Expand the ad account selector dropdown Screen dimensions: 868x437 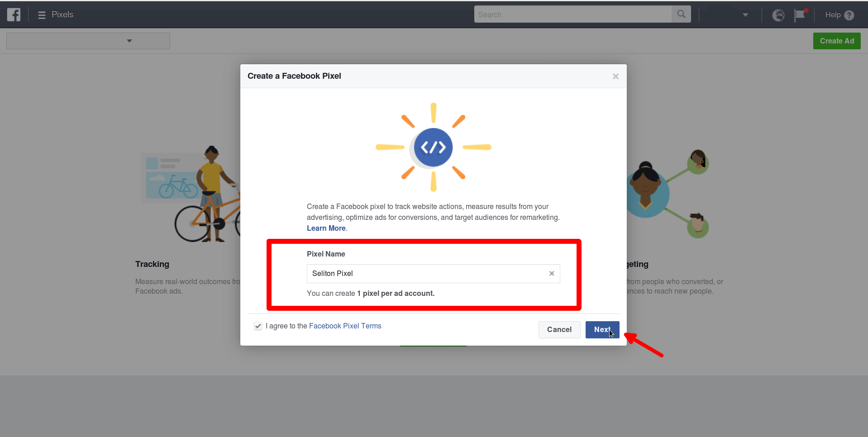click(88, 41)
